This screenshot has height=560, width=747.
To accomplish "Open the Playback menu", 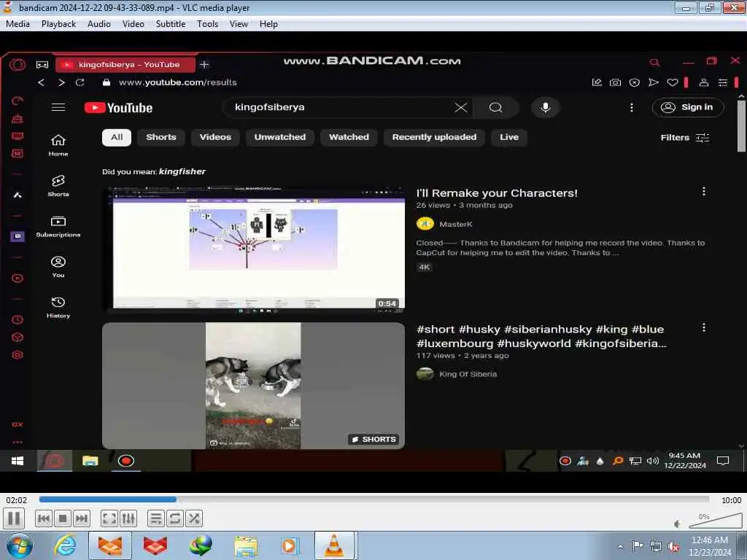I will coord(58,24).
